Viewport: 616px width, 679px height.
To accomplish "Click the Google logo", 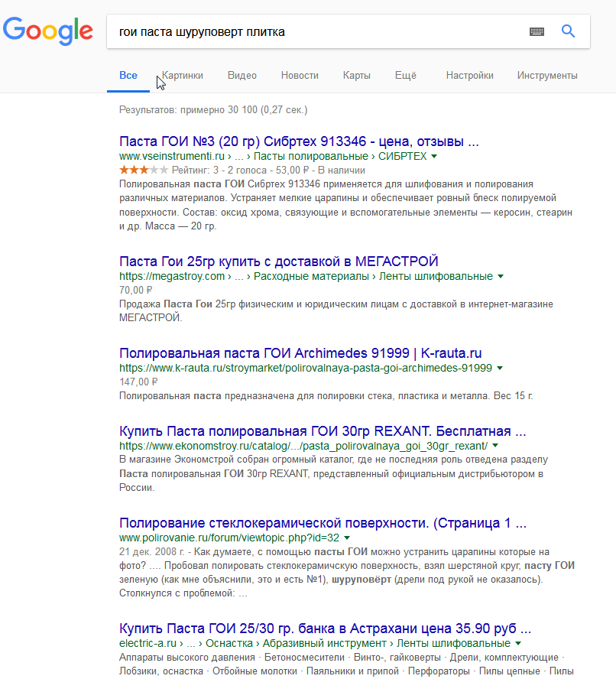I will [x=47, y=31].
